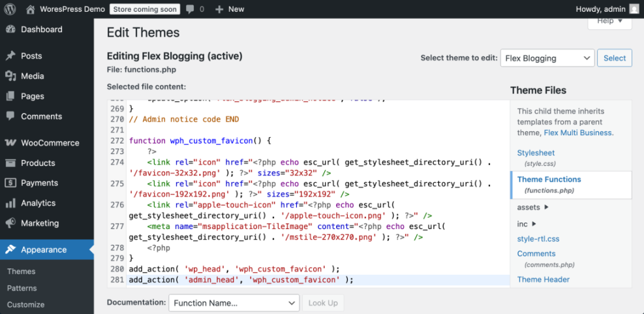Screen dimensions: 644x314
Task: Click the Select theme button
Action: coord(615,58)
